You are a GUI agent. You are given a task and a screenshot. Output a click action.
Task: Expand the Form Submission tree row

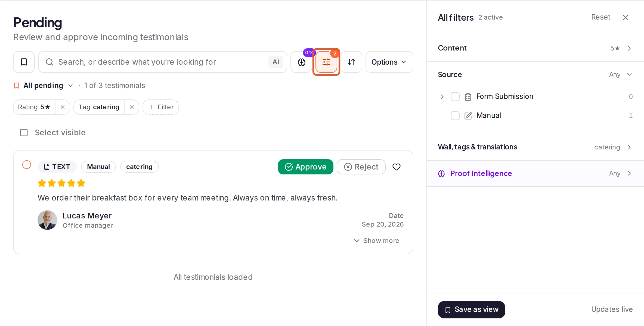coord(442,97)
